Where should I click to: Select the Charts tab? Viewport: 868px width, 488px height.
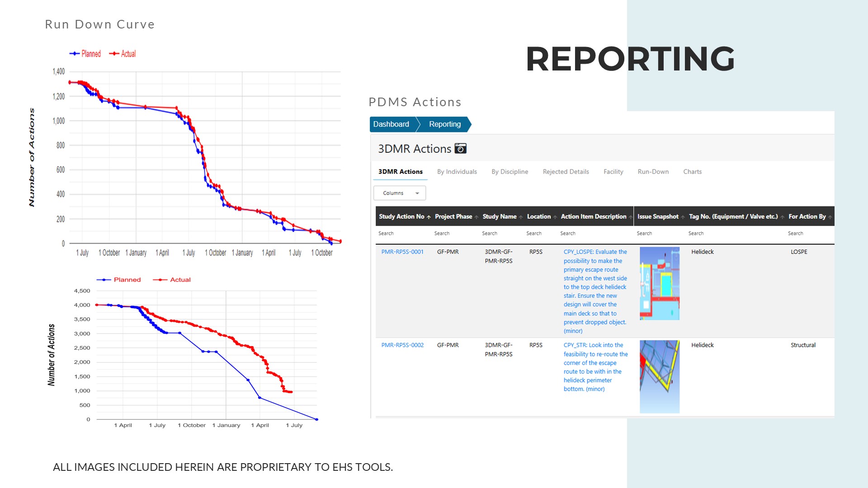[x=692, y=172]
